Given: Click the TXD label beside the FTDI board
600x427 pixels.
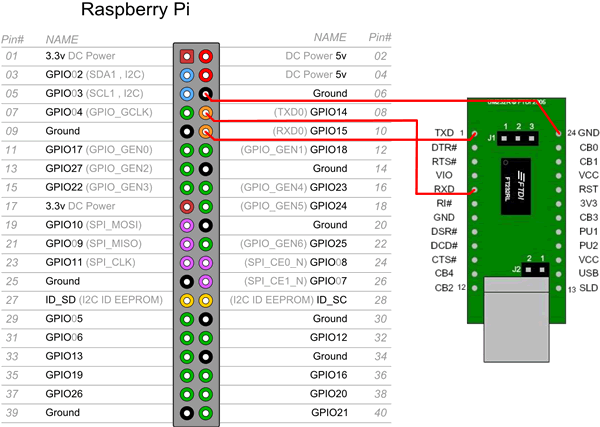Looking at the screenshot, I should pos(444,133).
